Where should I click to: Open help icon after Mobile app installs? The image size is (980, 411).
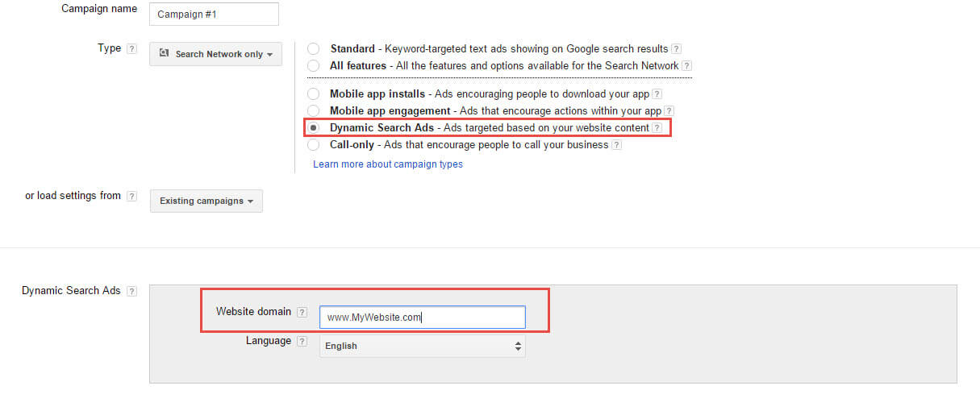pos(657,94)
